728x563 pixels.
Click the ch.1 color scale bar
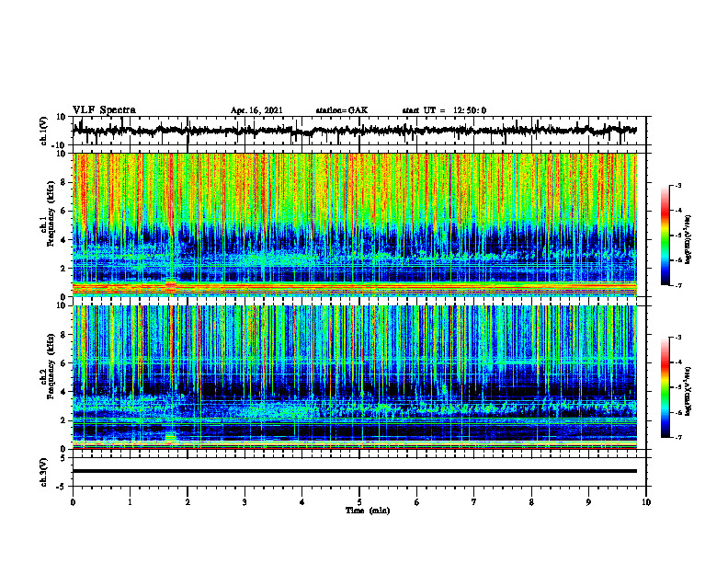coord(665,236)
